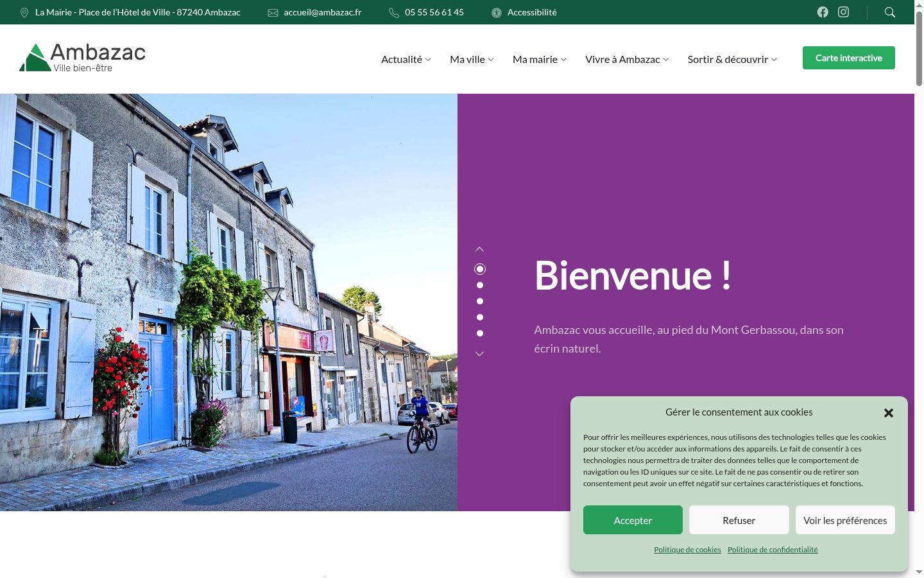Click the Ambazac logo

[x=83, y=58]
